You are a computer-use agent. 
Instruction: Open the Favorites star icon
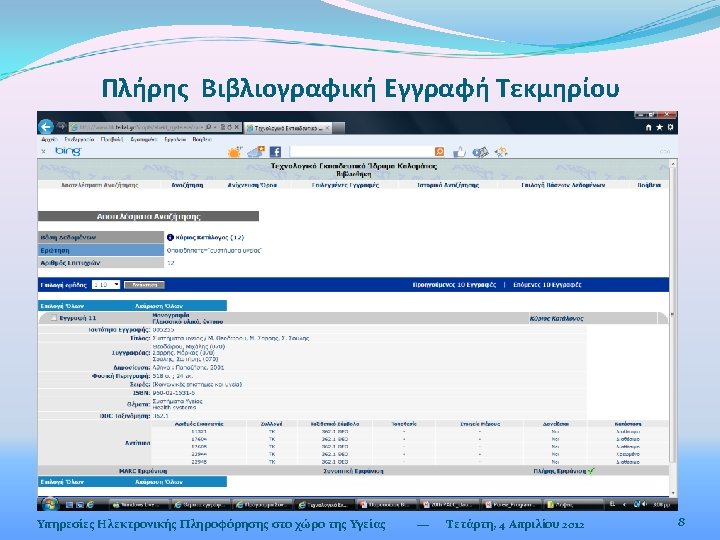pyautogui.click(x=659, y=127)
